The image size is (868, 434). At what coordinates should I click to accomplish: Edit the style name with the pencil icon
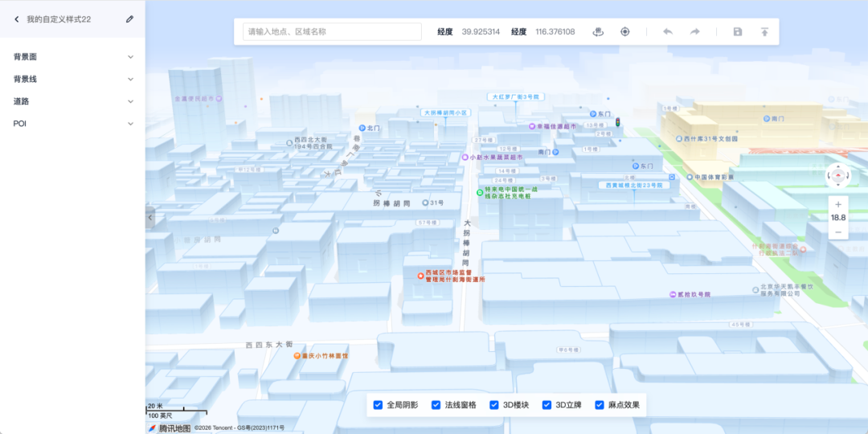[129, 18]
